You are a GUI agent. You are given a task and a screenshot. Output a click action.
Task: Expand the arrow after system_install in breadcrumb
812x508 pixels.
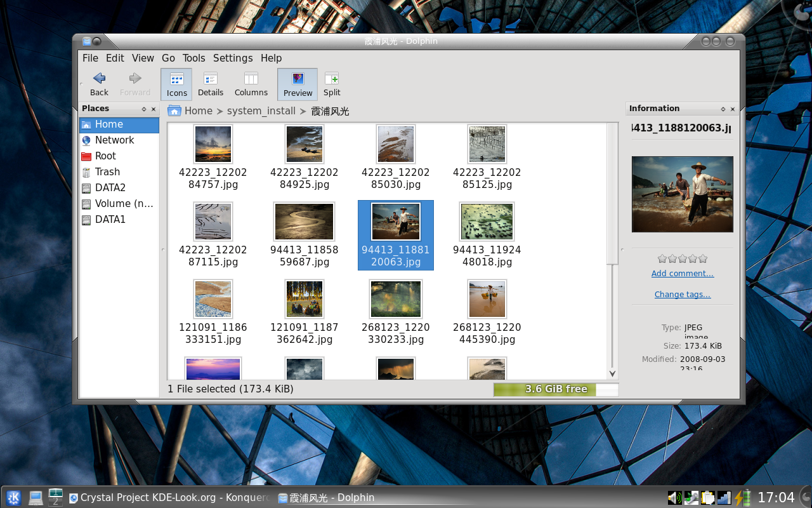coord(303,111)
